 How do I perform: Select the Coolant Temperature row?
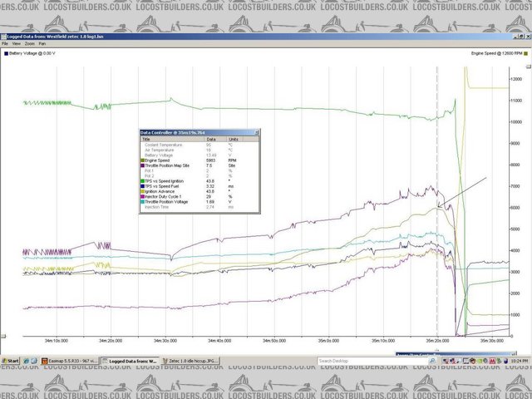point(199,145)
